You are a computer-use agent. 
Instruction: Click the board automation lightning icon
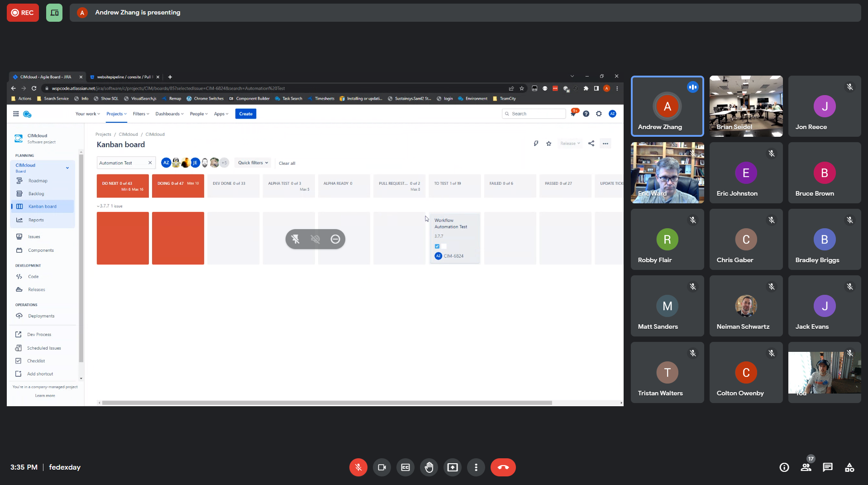click(x=536, y=144)
